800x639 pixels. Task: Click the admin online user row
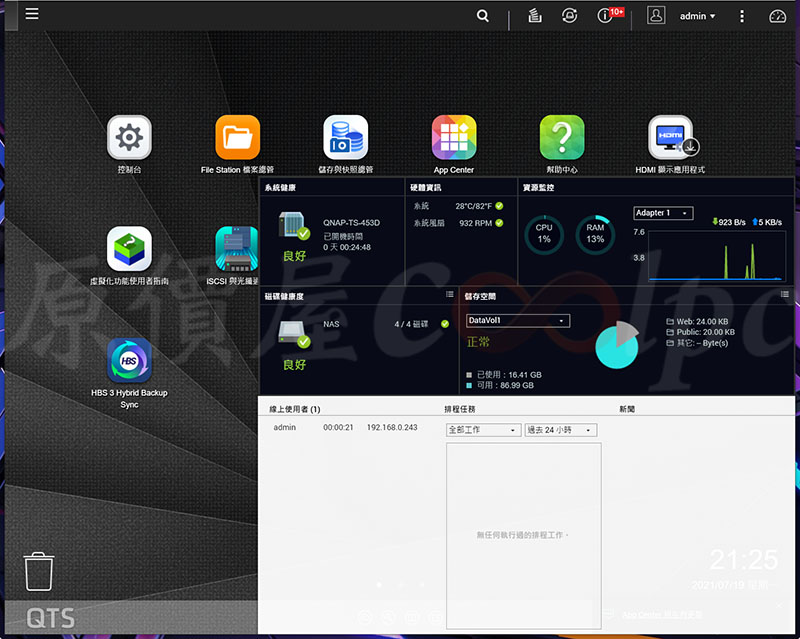345,427
